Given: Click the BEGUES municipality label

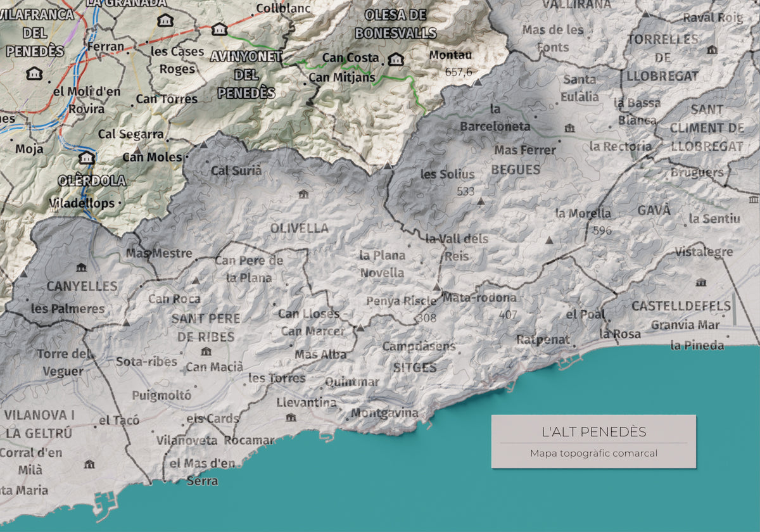Looking at the screenshot, I should coord(516,170).
